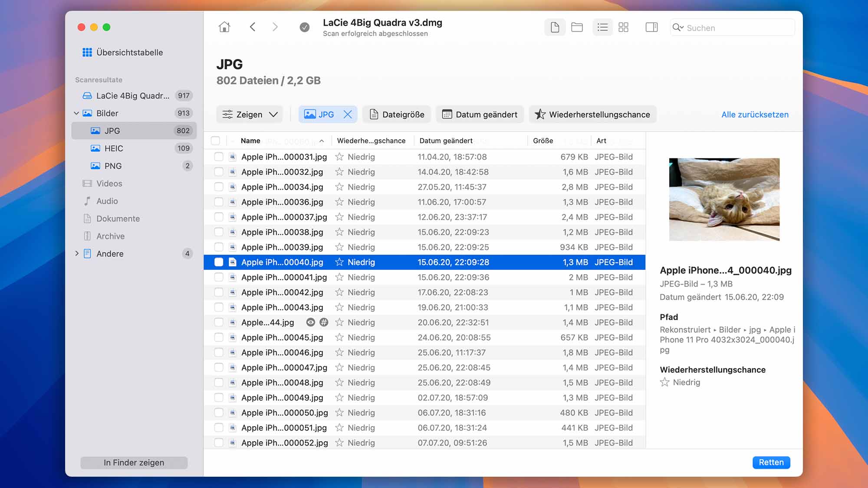This screenshot has height=488, width=868.
Task: Click the hash icon on Apple...44.jpg
Action: (x=324, y=322)
